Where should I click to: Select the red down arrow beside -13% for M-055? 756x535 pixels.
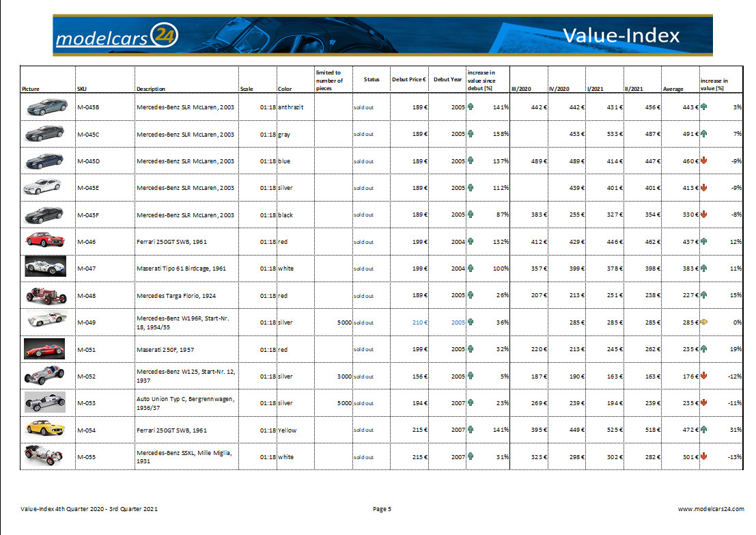pos(704,456)
